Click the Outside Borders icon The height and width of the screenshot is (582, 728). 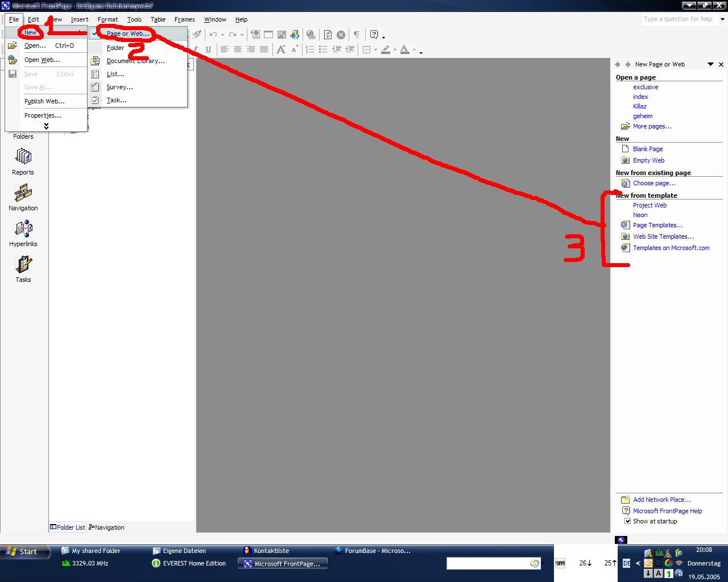pyautogui.click(x=367, y=49)
